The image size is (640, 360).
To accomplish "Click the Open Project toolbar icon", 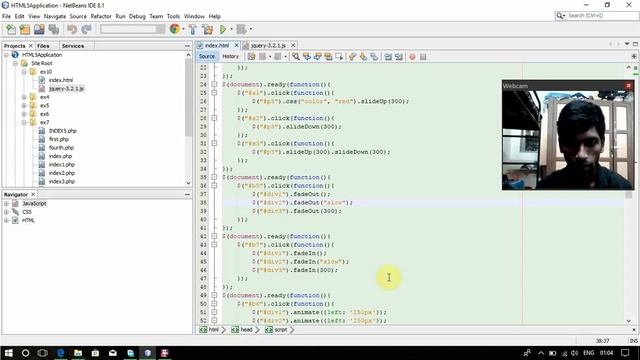I will click(x=39, y=29).
